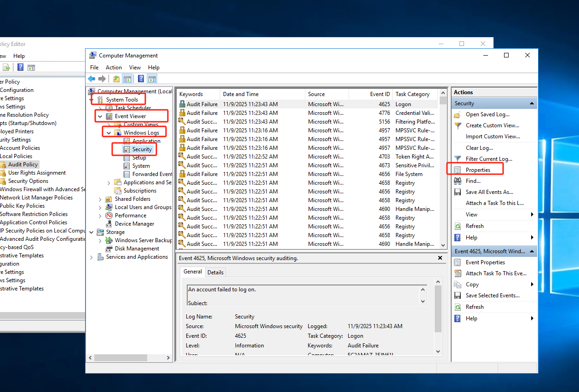Toggle the Show/Hide Console Tree button

pyautogui.click(x=127, y=79)
